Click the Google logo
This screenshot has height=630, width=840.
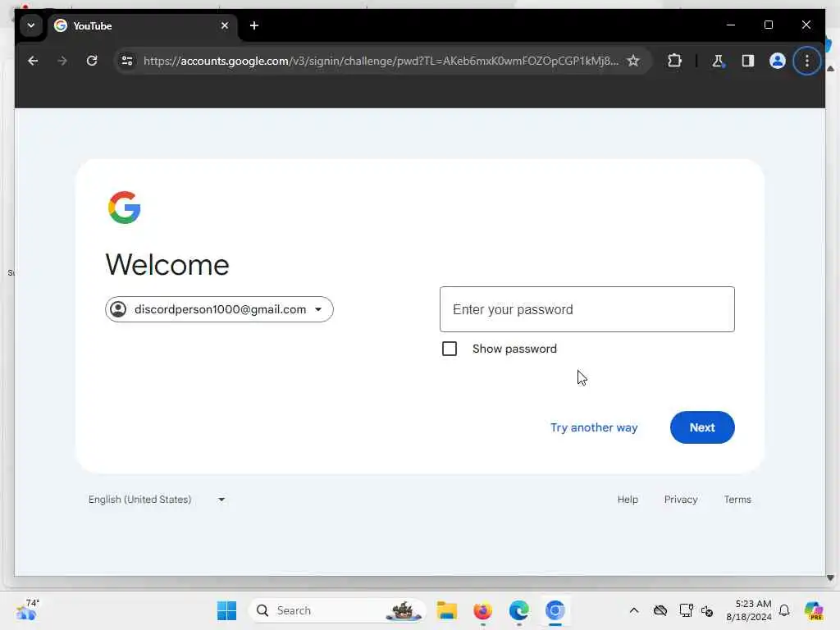(125, 208)
